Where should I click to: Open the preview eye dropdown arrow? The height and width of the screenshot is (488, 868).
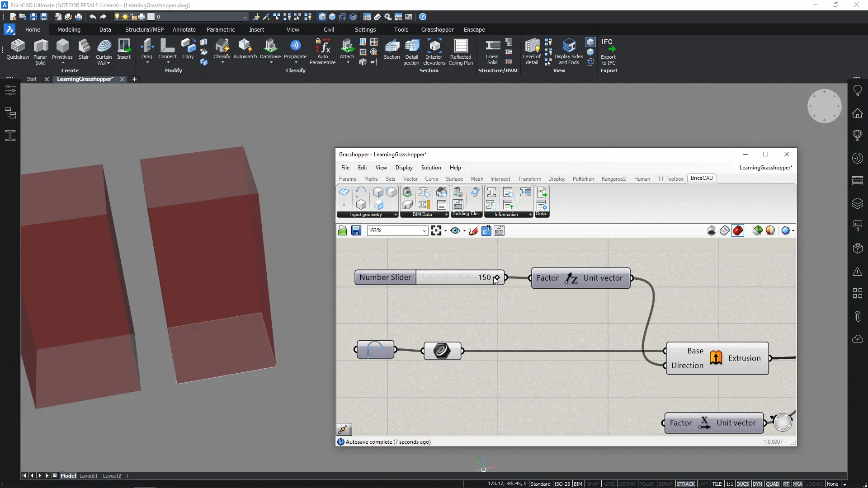click(x=464, y=231)
